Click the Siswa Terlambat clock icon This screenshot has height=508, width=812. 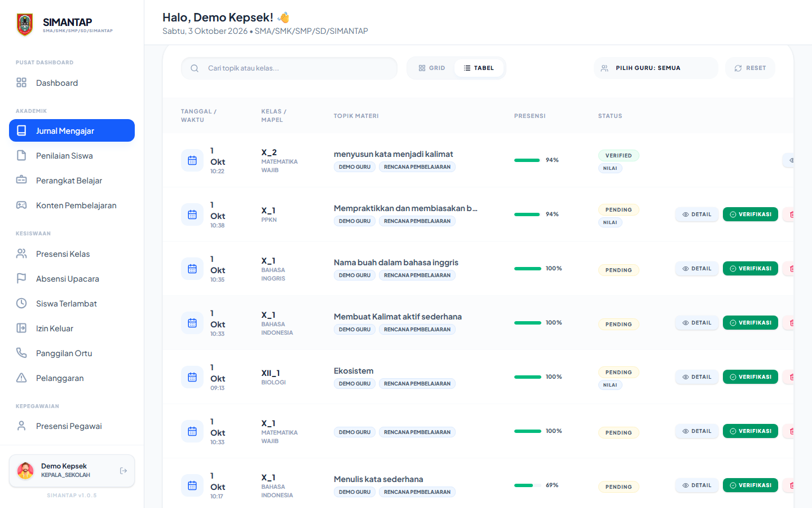click(21, 304)
